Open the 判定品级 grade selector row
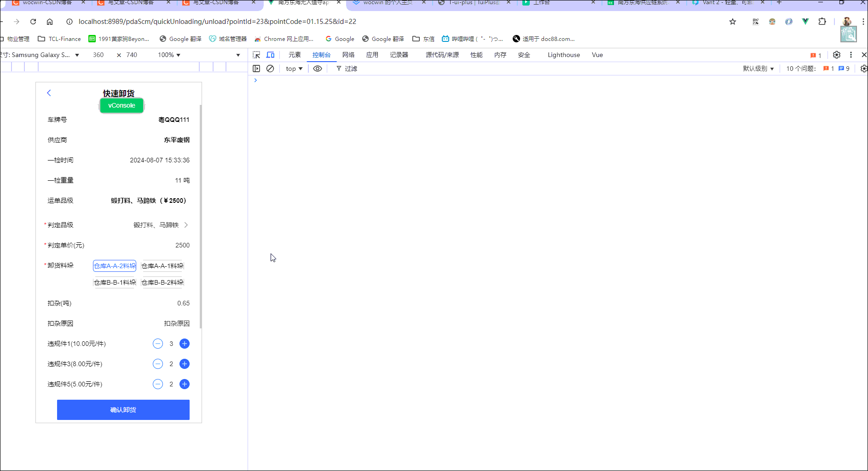Image resolution: width=868 pixels, height=471 pixels. [118, 225]
